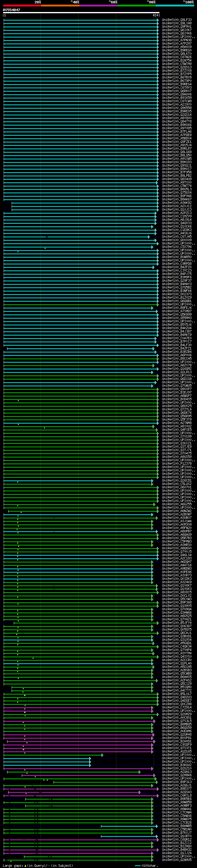Select the AV554047 query label
Image resolution: width=197 pixels, height=868 pixels.
pyautogui.click(x=11, y=10)
